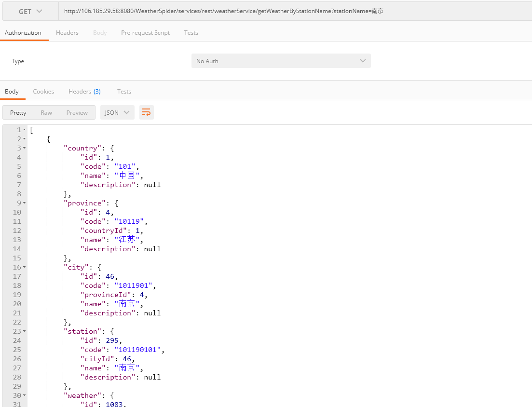Select the Authorization request tab
This screenshot has height=407, width=532.
(24, 32)
